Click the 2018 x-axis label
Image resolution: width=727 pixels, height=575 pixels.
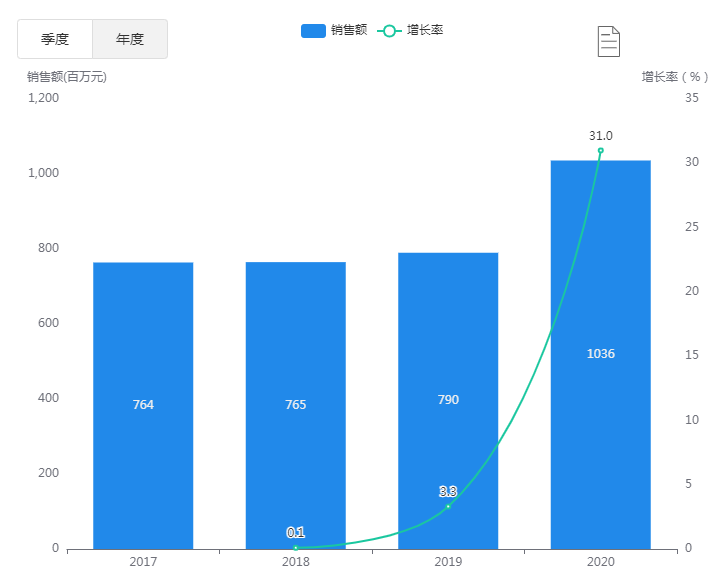pyautogui.click(x=296, y=562)
